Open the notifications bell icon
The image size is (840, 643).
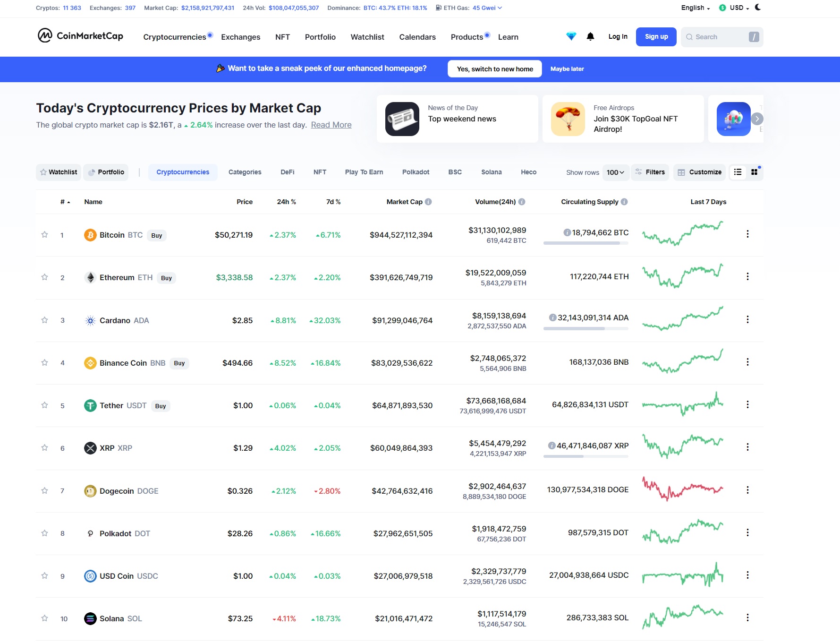(590, 36)
